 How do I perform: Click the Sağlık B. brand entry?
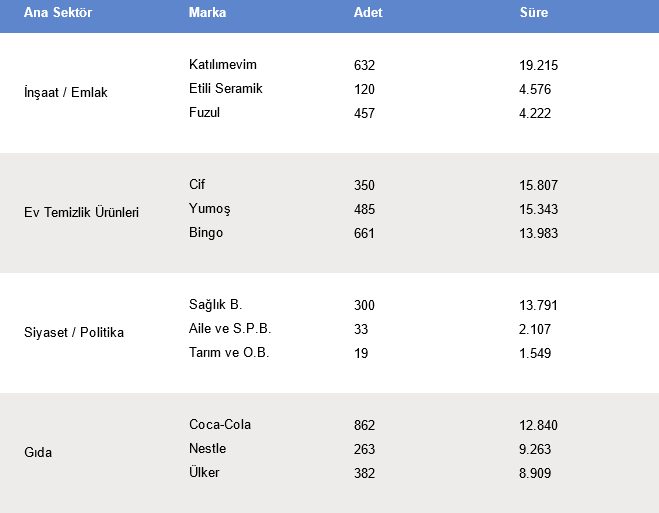coord(215,305)
